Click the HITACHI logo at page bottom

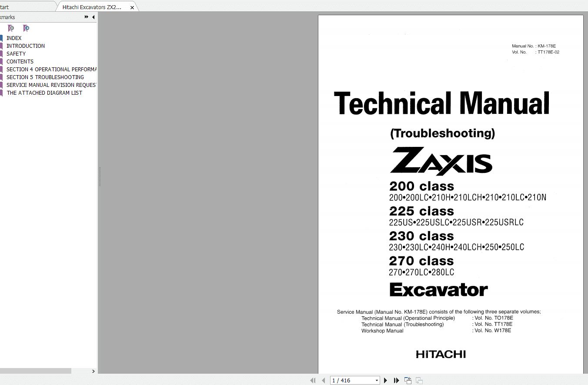[x=441, y=354]
